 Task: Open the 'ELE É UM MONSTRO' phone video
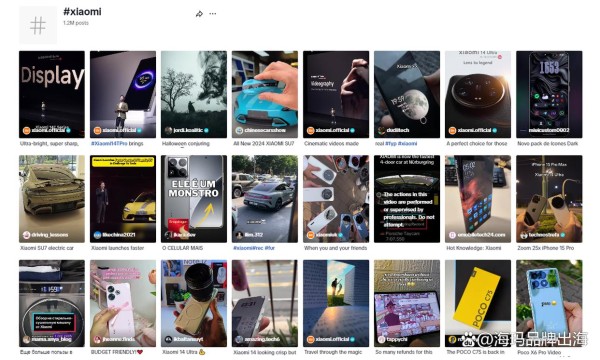coord(194,199)
